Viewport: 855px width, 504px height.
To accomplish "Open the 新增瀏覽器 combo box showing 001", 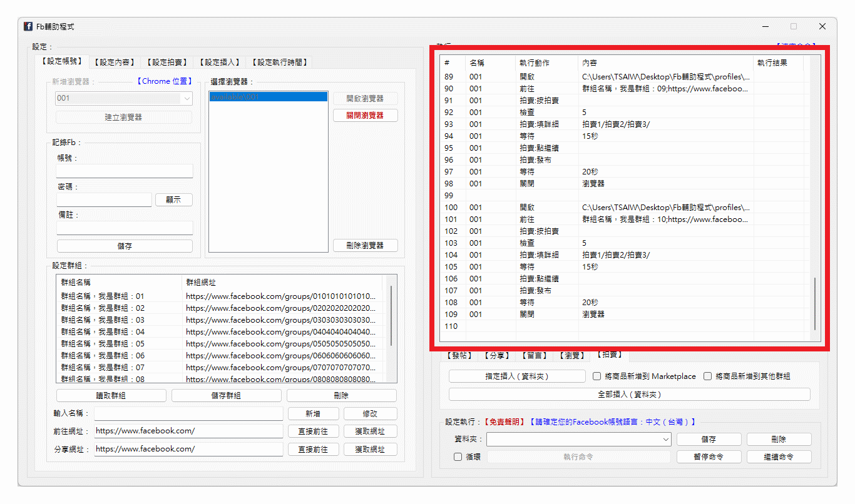I will point(124,98).
